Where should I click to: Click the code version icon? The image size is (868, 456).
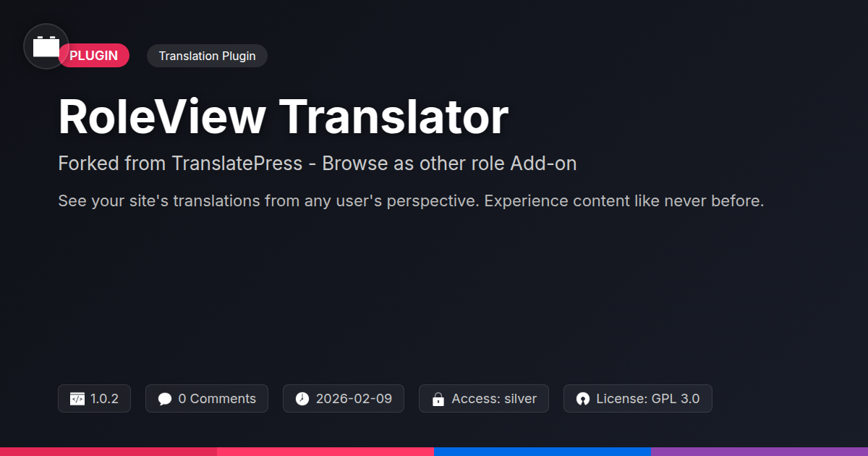pos(77,399)
